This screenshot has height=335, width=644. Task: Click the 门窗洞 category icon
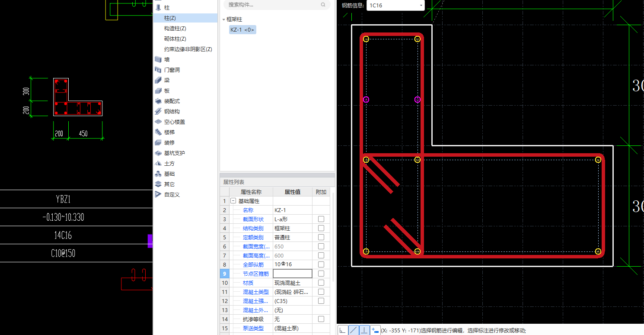pos(158,70)
